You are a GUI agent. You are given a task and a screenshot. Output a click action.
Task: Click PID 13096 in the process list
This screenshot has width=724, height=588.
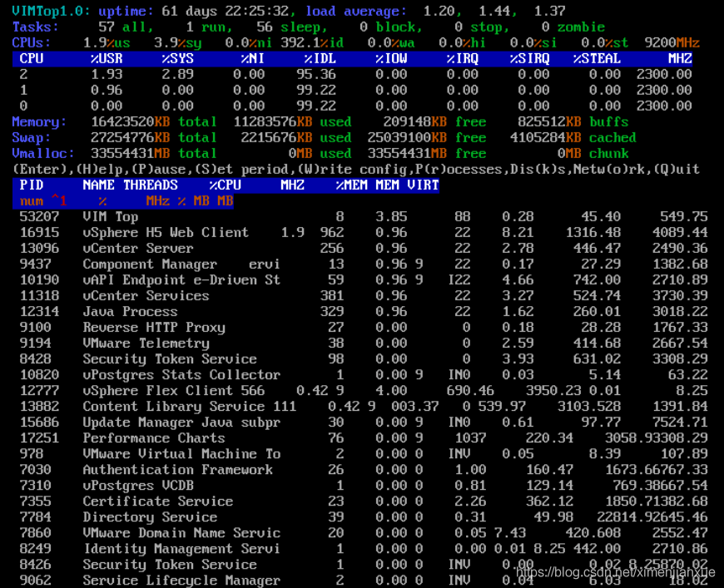click(39, 249)
